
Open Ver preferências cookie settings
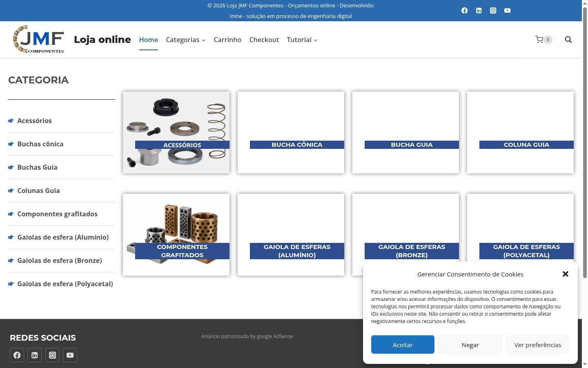(x=538, y=345)
